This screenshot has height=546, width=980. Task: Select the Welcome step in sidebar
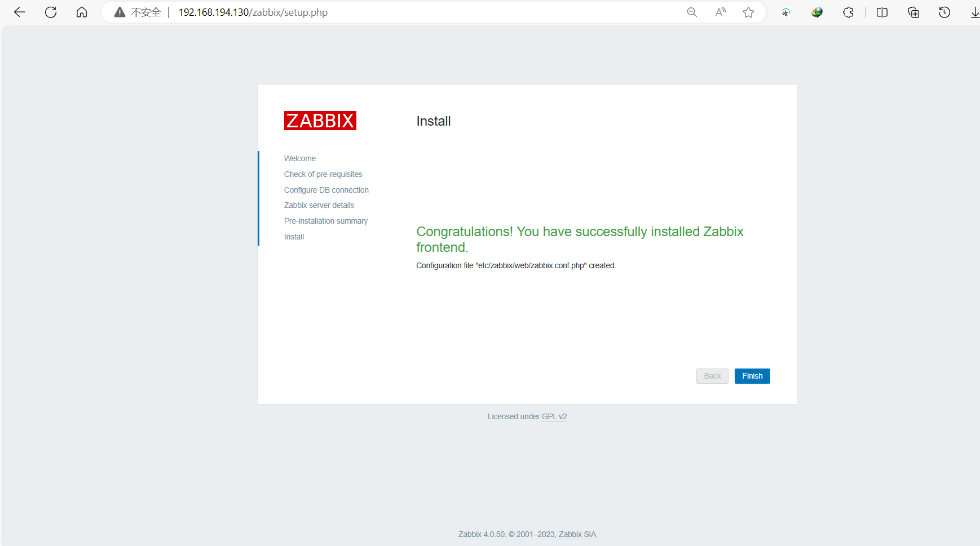click(300, 158)
